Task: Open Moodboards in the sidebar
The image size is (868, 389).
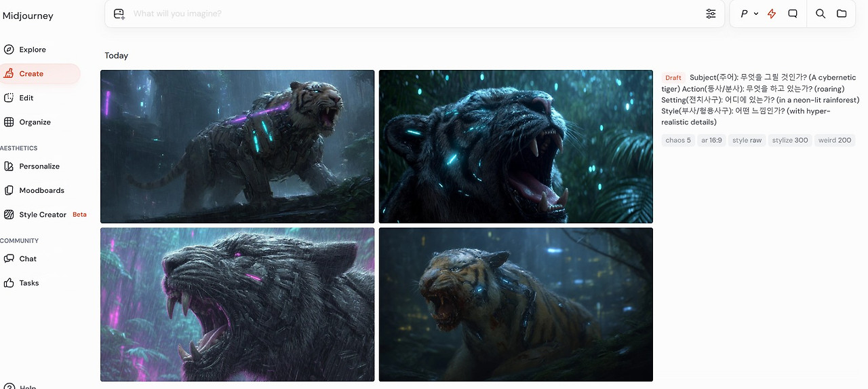Action: [41, 191]
